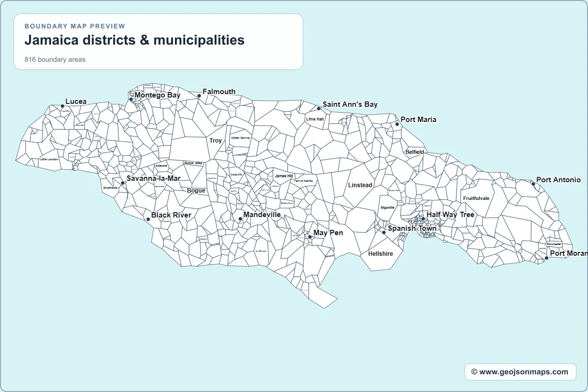
Task: Click the Linstead district label
Action: pyautogui.click(x=360, y=185)
